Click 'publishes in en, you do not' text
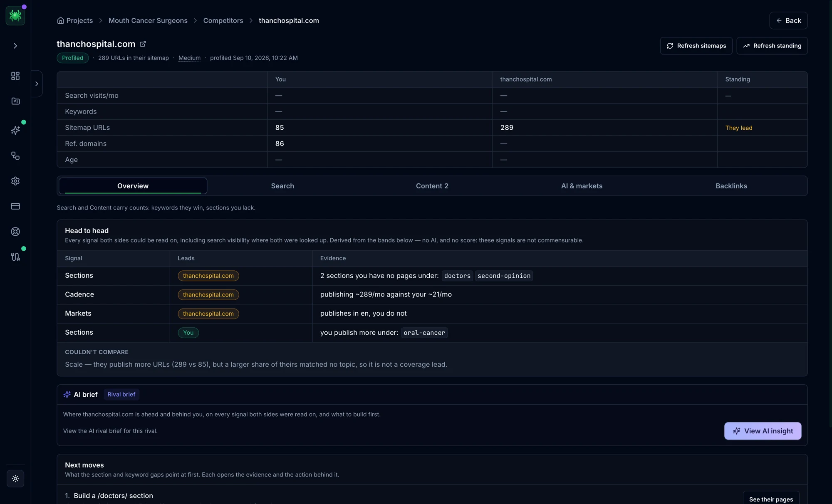Viewport: 832px width, 504px height. click(x=363, y=314)
